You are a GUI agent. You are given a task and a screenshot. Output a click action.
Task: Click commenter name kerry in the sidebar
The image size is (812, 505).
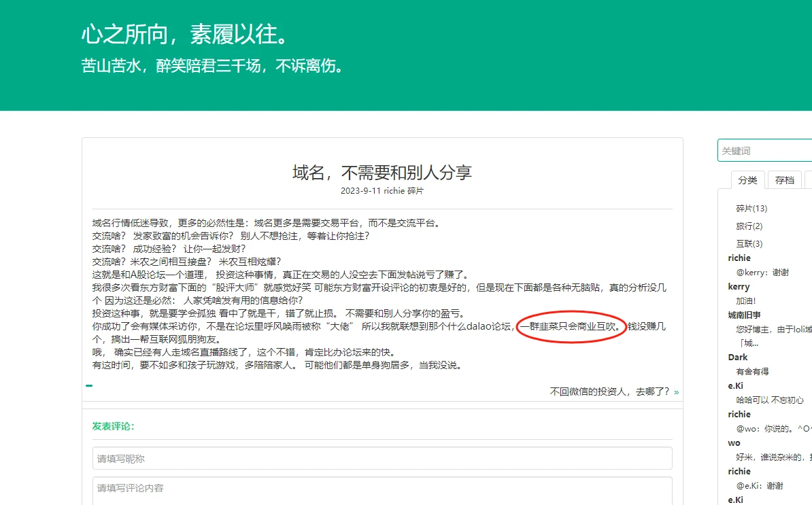(739, 287)
